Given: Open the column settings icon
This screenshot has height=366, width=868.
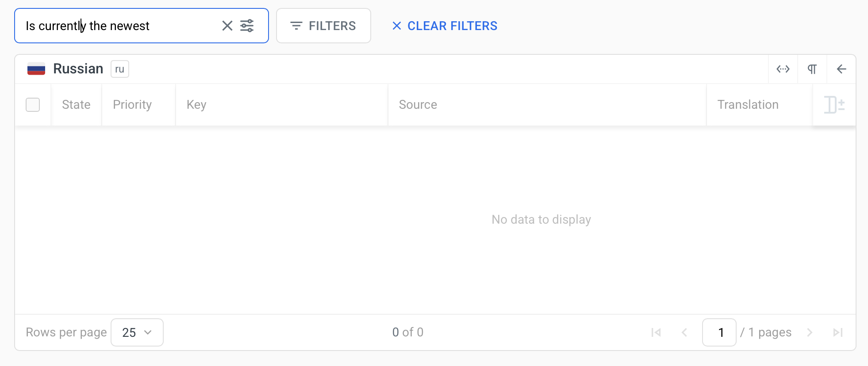Looking at the screenshot, I should click(x=834, y=105).
